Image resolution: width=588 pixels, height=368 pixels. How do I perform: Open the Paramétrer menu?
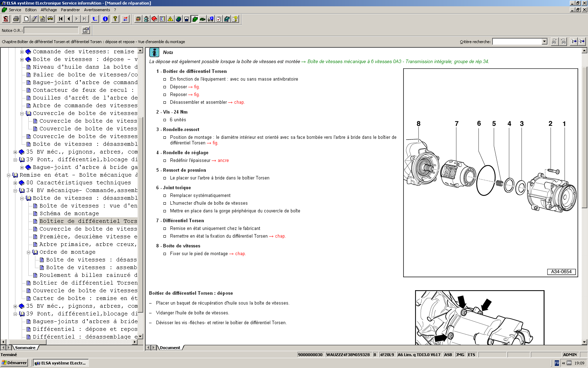coord(70,10)
